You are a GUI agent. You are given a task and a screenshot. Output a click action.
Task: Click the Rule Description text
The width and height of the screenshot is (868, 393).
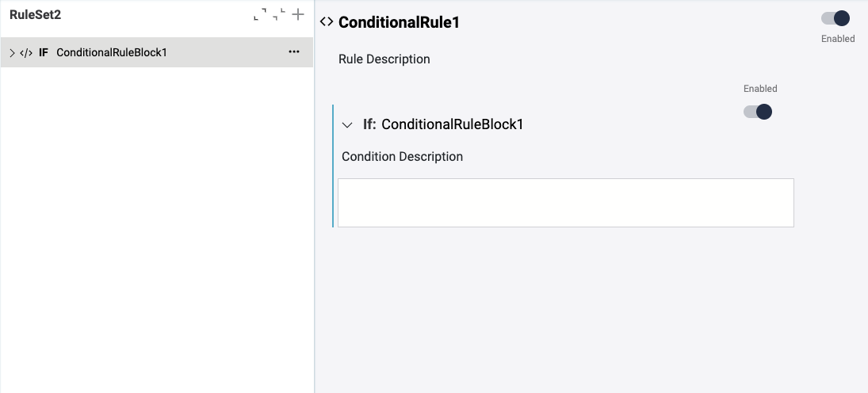tap(384, 59)
